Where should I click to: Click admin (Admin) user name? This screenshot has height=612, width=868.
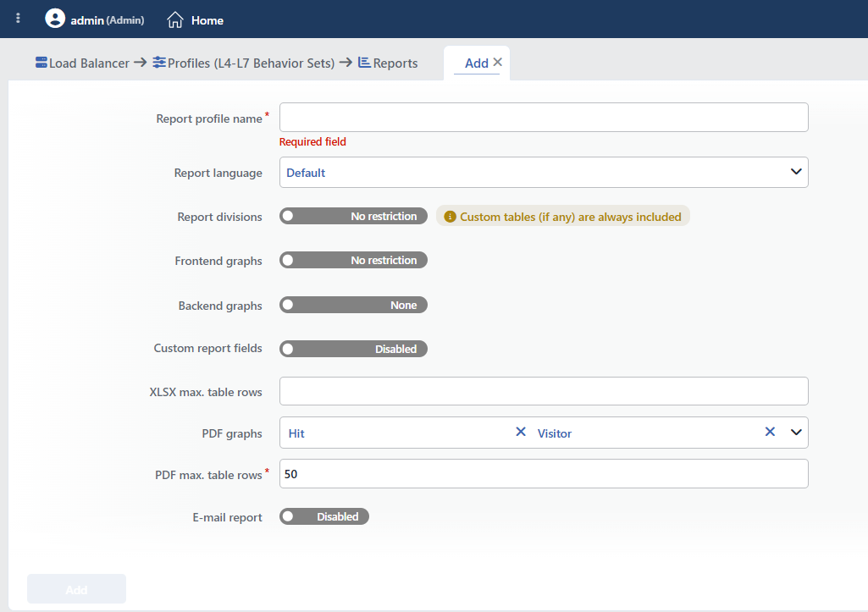tap(108, 20)
